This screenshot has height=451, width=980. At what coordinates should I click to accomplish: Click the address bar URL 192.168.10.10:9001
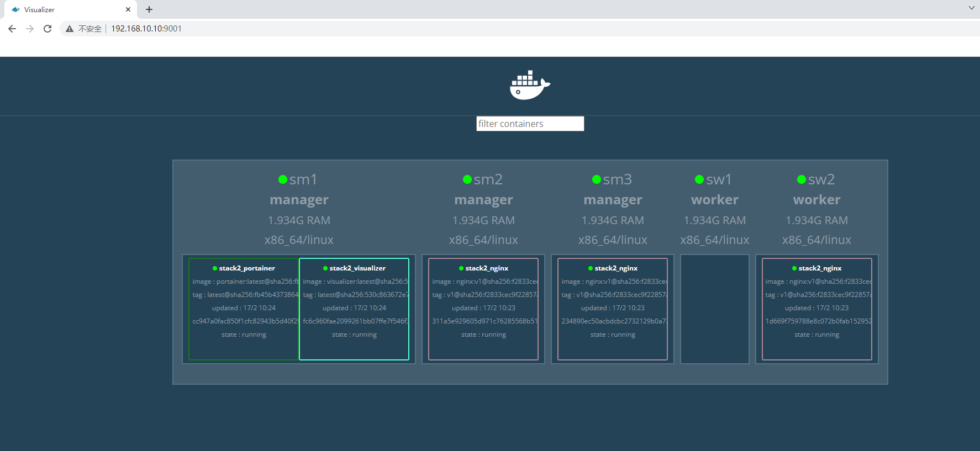point(146,29)
